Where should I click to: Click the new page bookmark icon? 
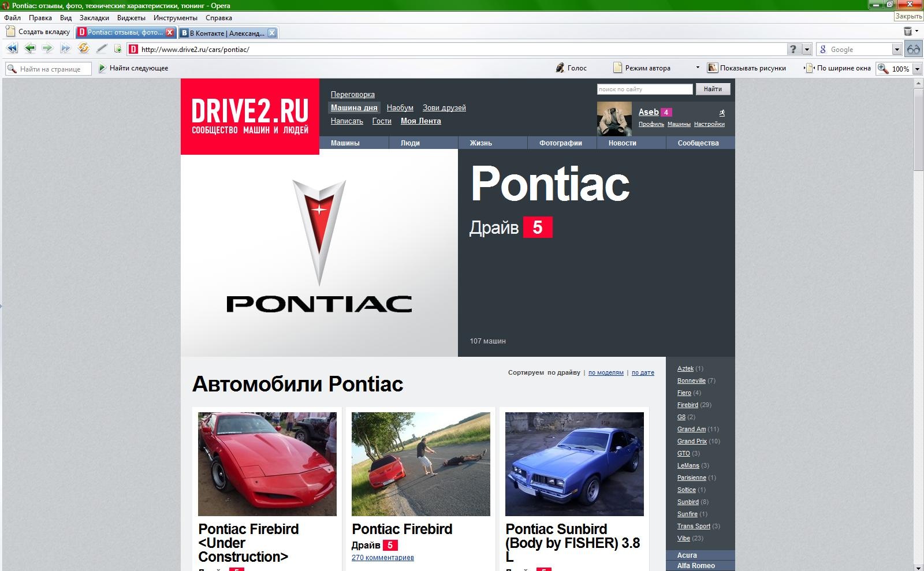click(118, 49)
